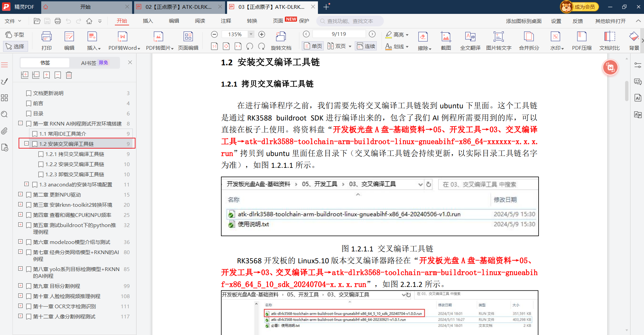Click the add bookmark icon

pyautogui.click(x=47, y=75)
